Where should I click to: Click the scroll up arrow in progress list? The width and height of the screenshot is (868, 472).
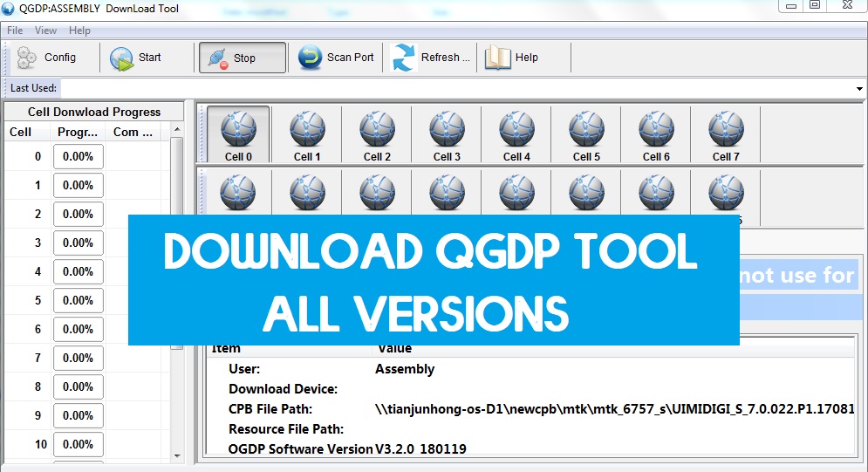177,129
